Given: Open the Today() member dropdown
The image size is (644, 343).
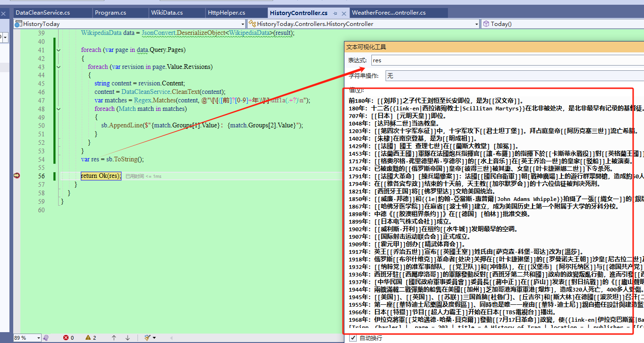Looking at the screenshot, I should coord(563,24).
